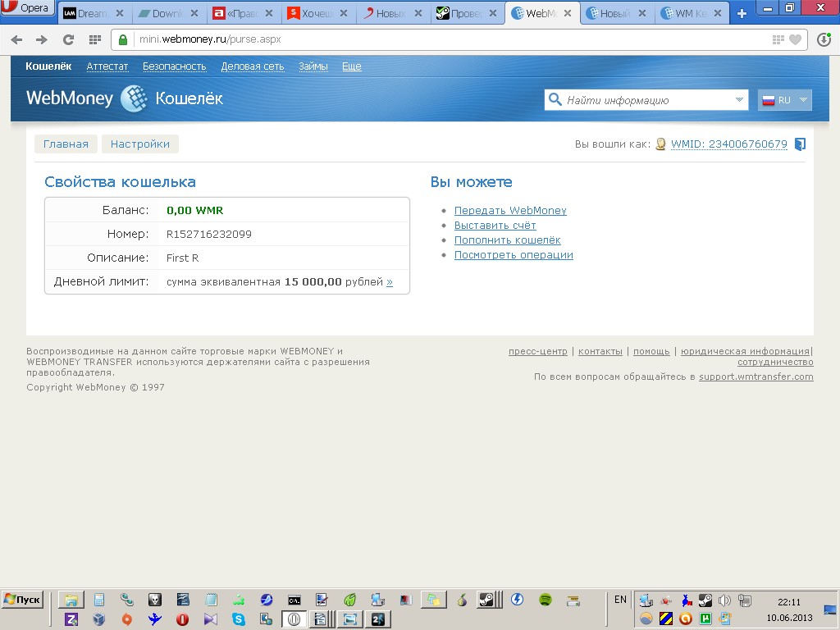Open the Opera main menu button
This screenshot has height=630, width=840.
(27, 8)
